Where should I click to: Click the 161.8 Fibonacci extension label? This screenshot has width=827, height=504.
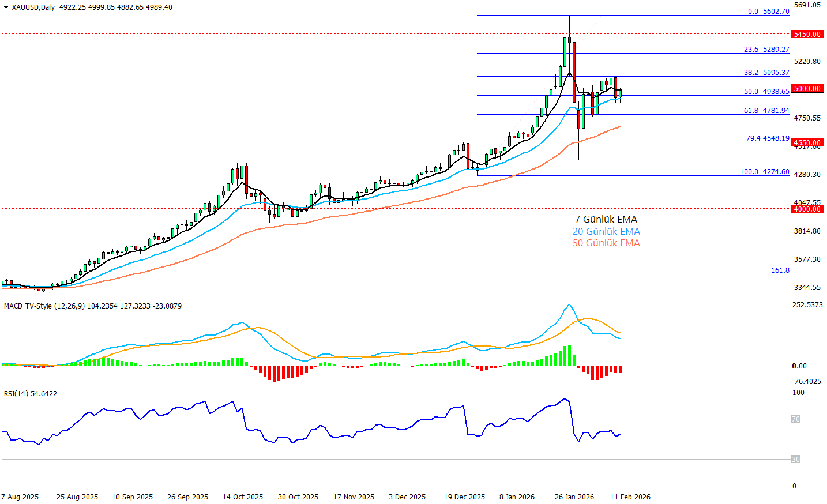(x=780, y=270)
